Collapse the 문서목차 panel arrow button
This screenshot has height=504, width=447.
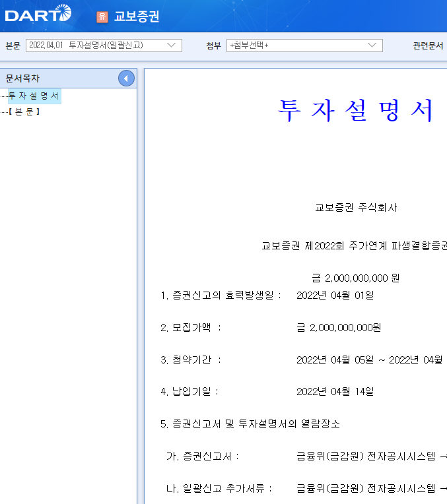pyautogui.click(x=126, y=78)
